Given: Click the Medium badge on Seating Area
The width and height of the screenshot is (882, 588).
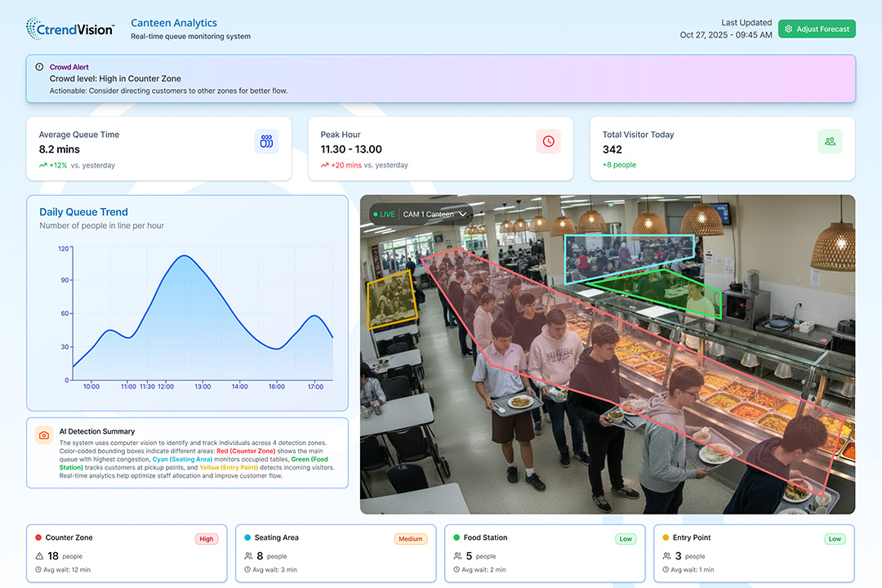Looking at the screenshot, I should click(x=411, y=539).
